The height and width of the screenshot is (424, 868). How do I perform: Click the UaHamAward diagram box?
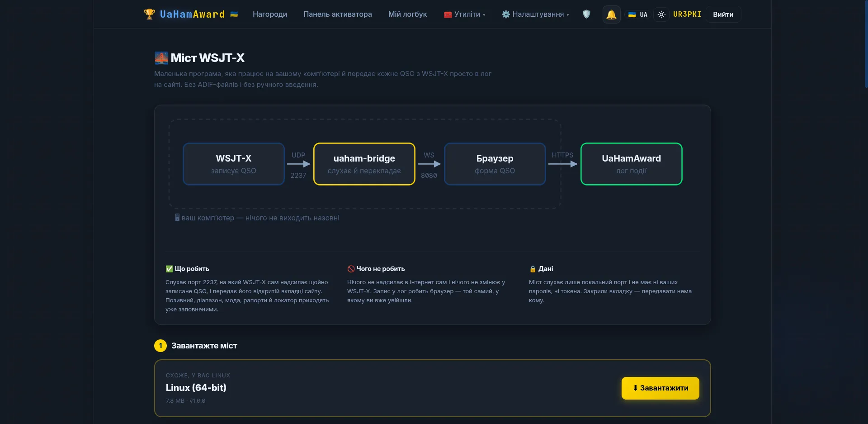(x=632, y=164)
